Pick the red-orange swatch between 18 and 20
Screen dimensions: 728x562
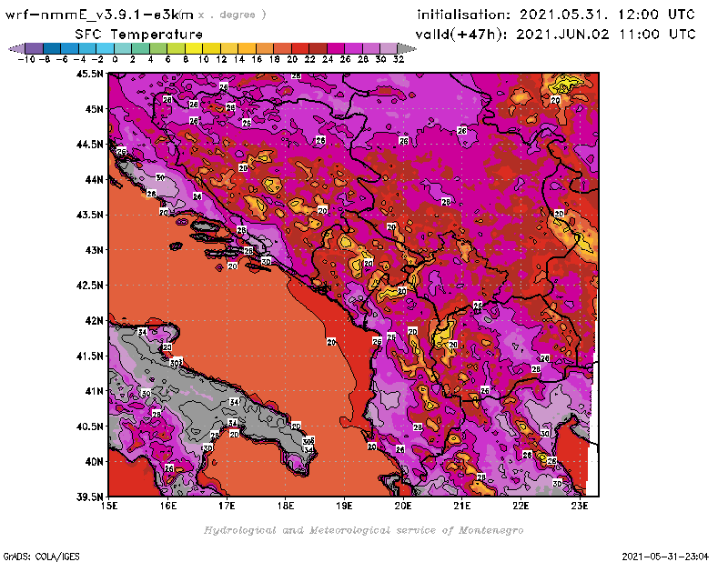[282, 48]
